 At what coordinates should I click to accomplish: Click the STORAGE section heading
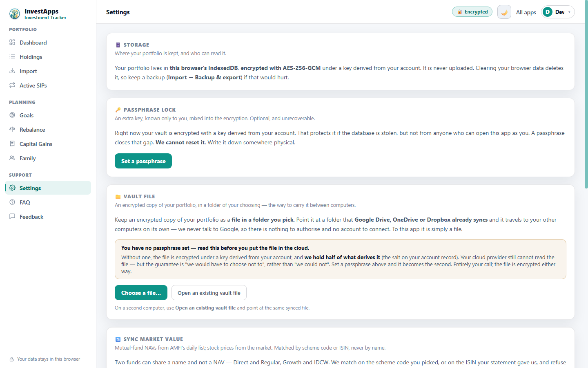pyautogui.click(x=136, y=45)
